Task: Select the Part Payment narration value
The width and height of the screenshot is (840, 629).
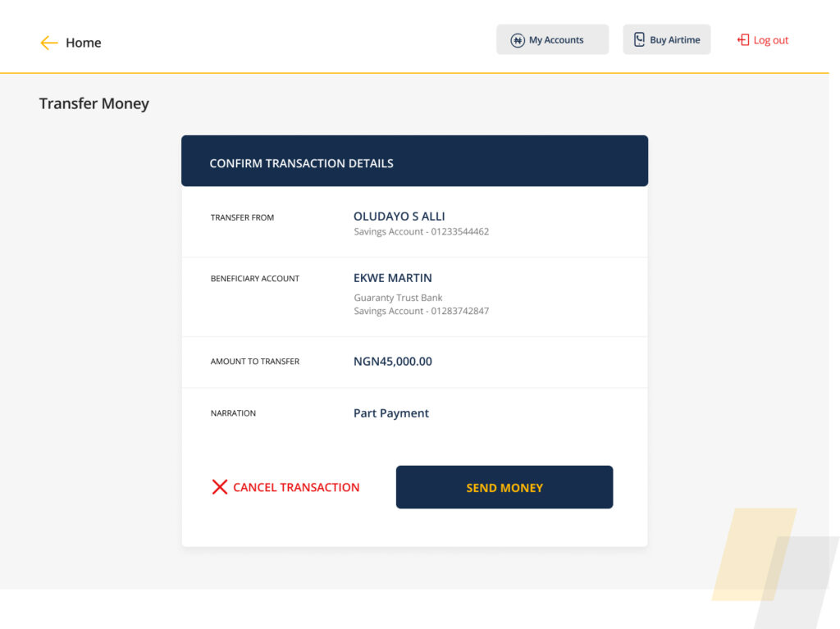Action: [391, 413]
